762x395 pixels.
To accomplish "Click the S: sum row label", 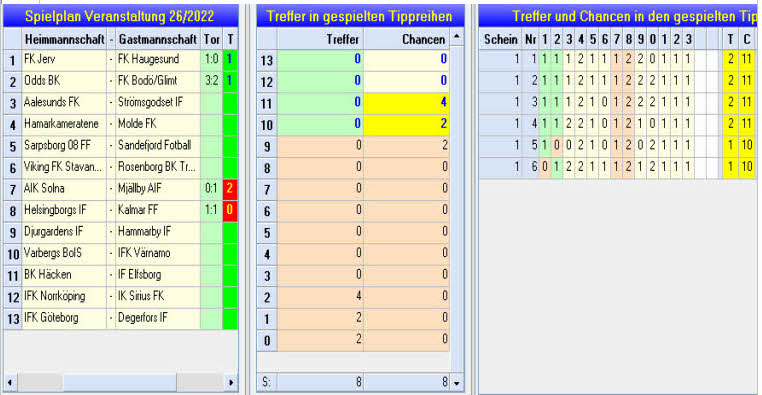I will [x=267, y=382].
